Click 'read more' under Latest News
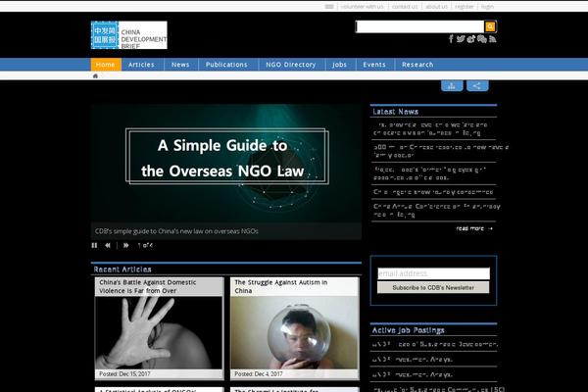 (x=474, y=228)
